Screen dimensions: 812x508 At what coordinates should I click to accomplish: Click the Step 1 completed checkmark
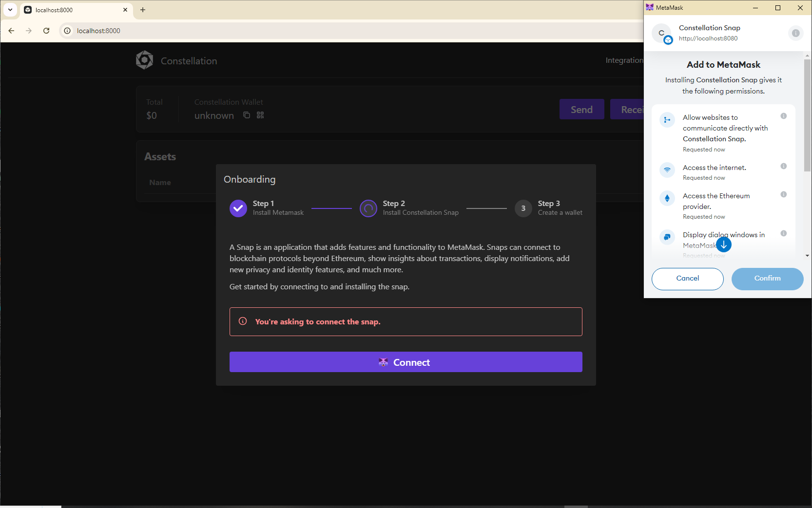click(238, 208)
